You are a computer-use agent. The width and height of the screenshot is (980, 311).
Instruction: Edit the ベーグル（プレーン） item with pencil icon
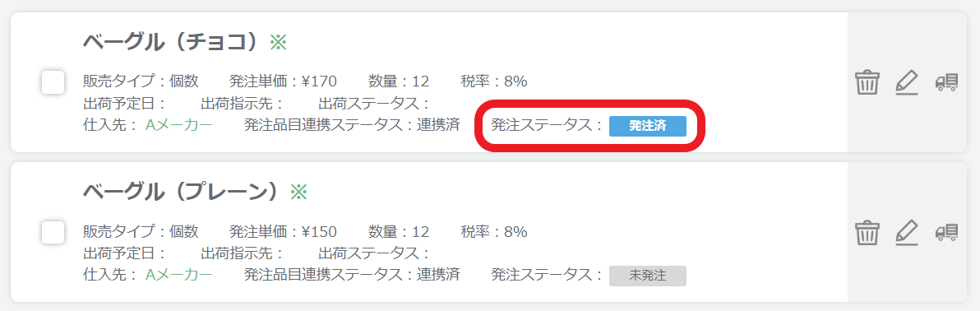tap(906, 233)
